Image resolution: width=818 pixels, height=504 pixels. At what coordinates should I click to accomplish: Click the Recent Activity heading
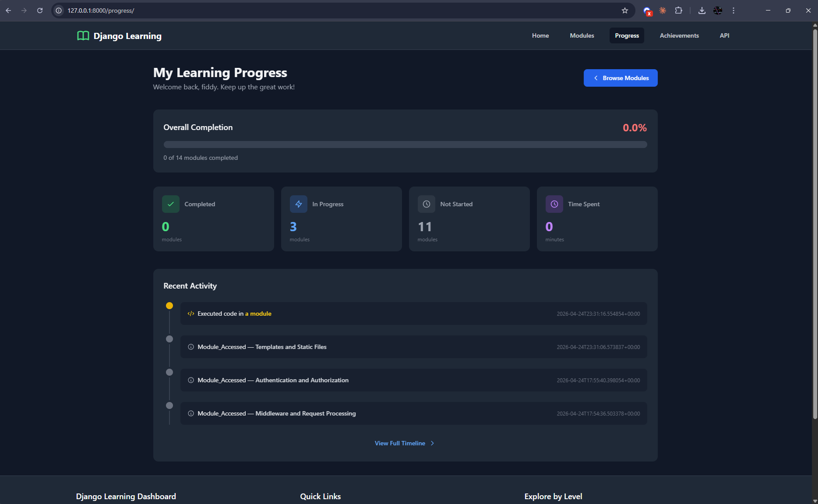click(190, 286)
